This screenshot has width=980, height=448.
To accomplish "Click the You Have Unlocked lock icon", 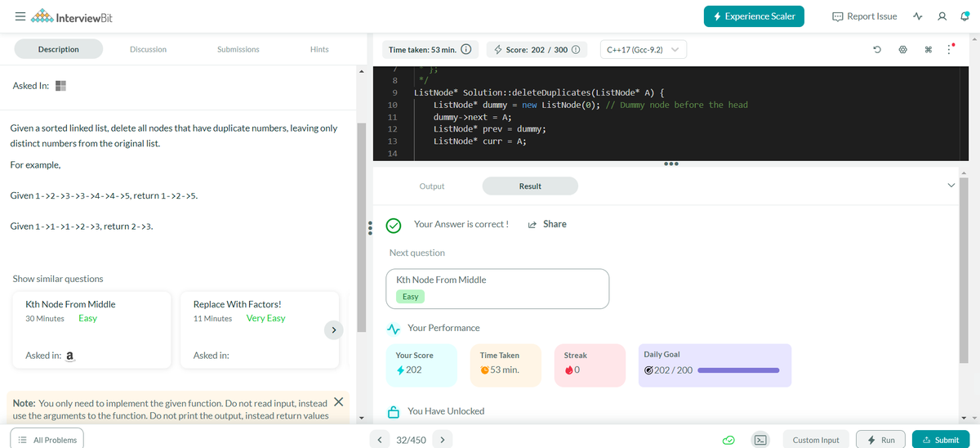I will tap(394, 410).
